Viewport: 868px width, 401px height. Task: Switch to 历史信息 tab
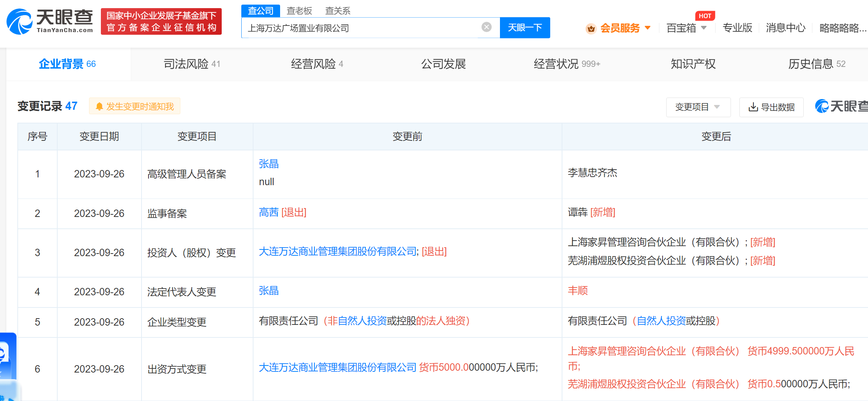pyautogui.click(x=817, y=64)
